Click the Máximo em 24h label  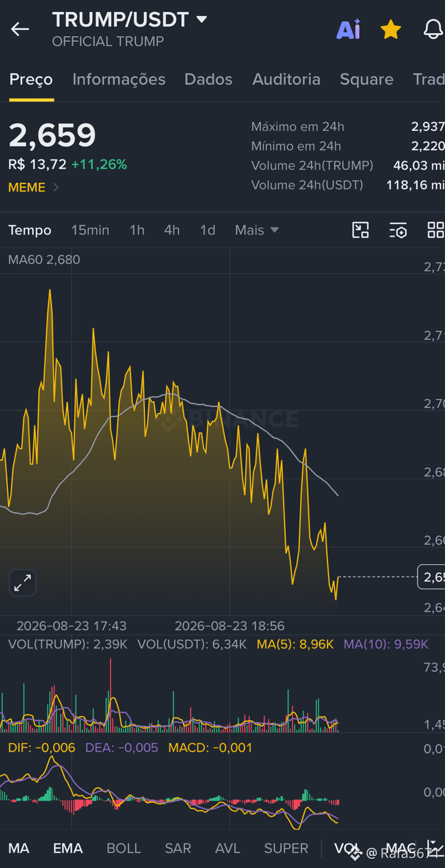(298, 127)
